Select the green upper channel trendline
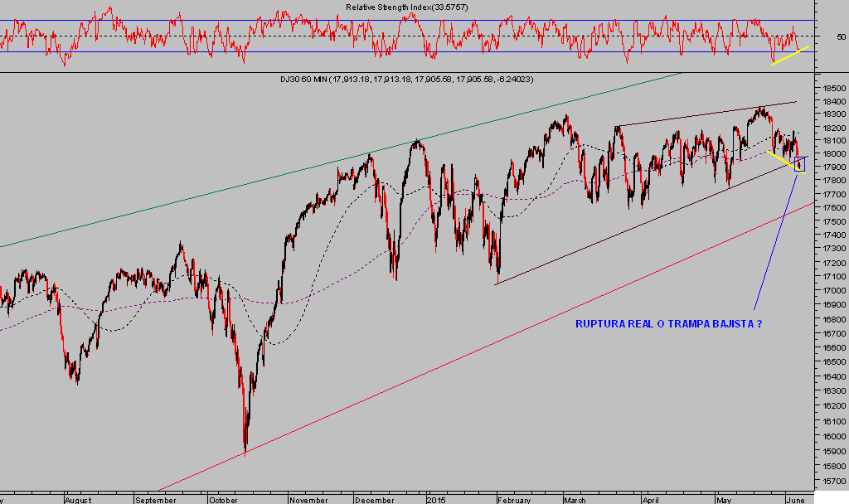 click(332, 164)
